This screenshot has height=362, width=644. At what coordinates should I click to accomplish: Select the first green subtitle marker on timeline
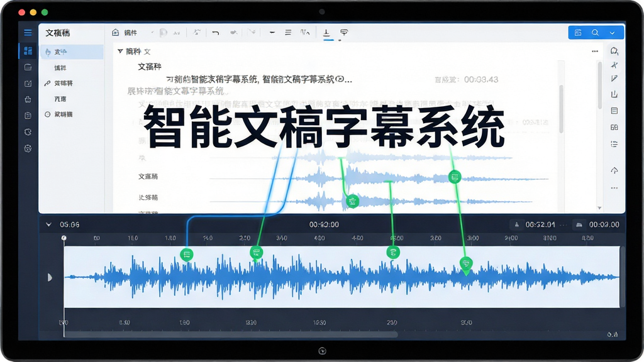pyautogui.click(x=186, y=255)
